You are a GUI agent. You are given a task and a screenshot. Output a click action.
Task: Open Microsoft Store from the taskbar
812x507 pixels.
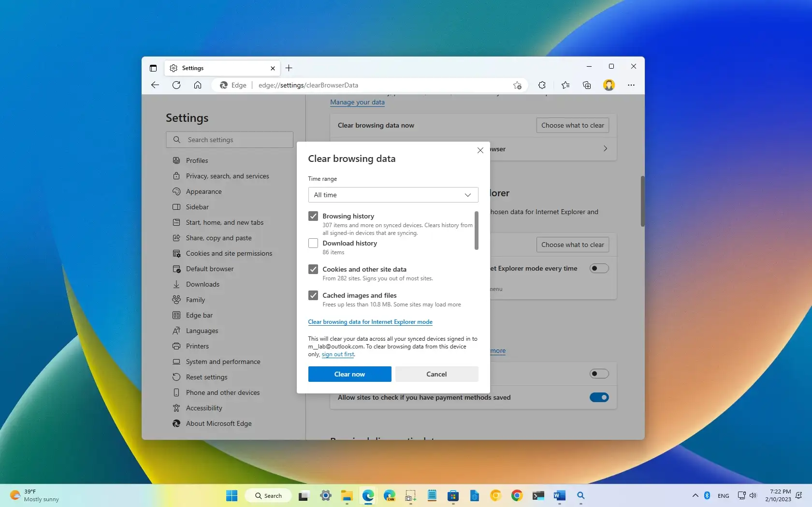[x=453, y=495]
